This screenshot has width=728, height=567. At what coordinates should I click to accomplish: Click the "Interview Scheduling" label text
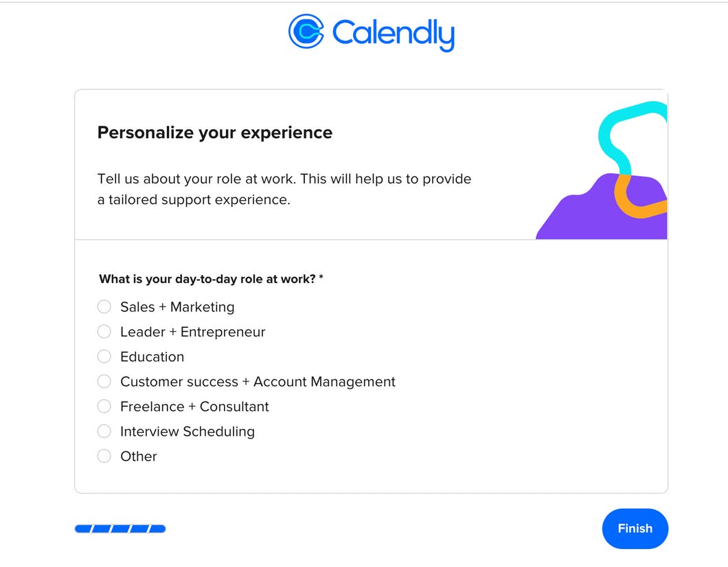pyautogui.click(x=187, y=431)
